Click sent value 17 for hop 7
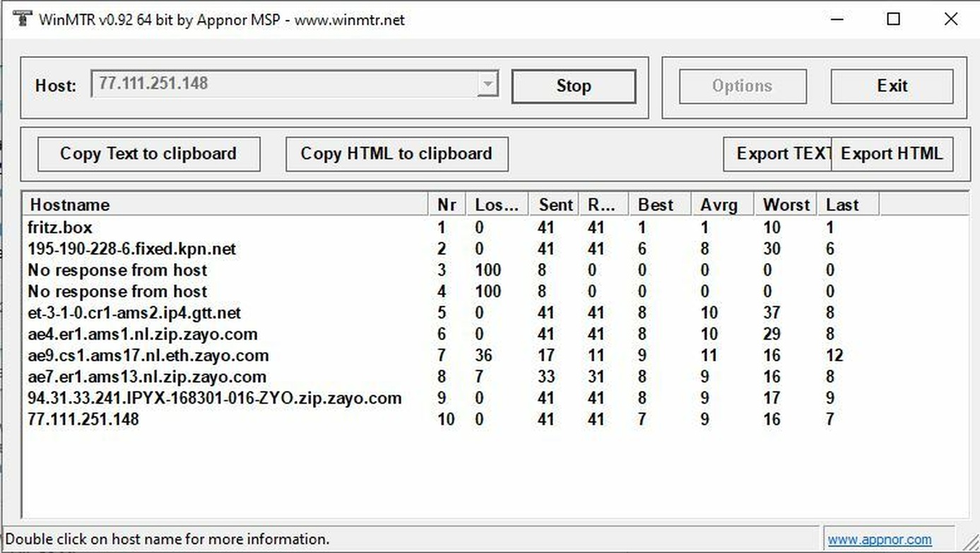 point(545,355)
